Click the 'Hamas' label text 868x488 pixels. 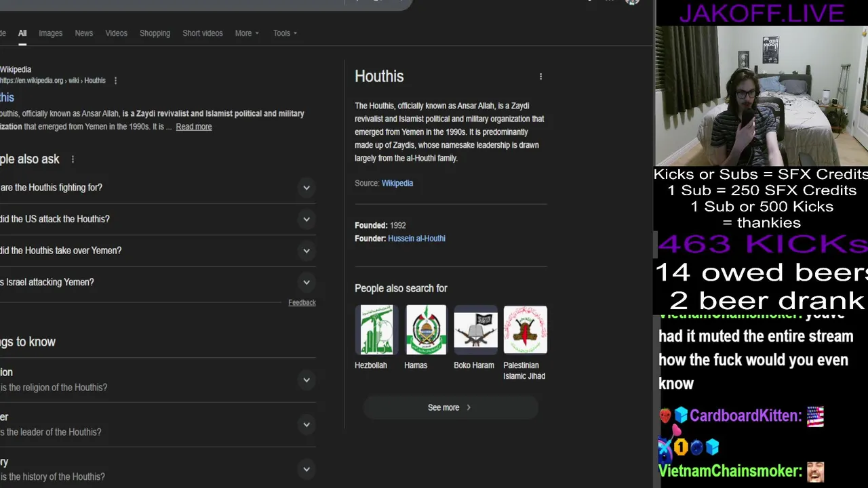pos(416,365)
